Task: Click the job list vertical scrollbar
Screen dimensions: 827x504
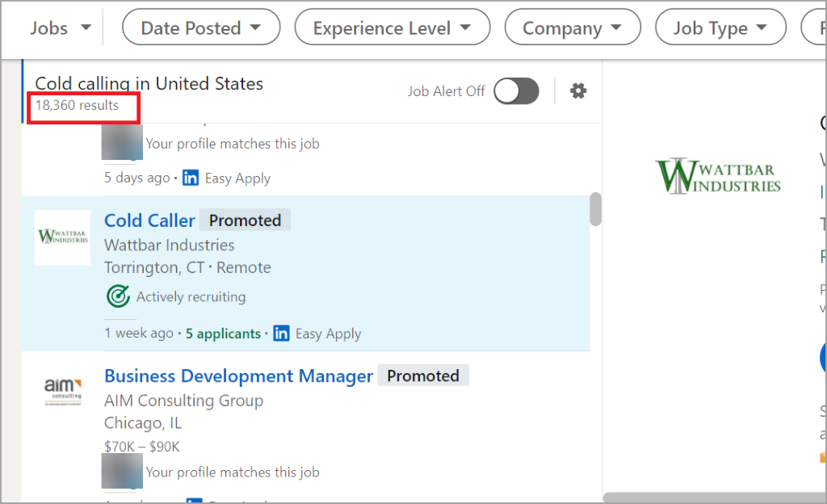Action: point(596,208)
